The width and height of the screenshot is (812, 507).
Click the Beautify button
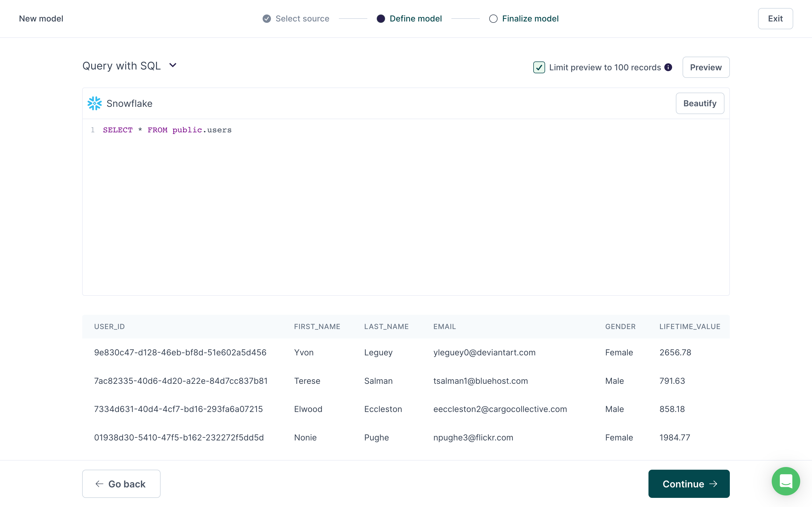[700, 103]
